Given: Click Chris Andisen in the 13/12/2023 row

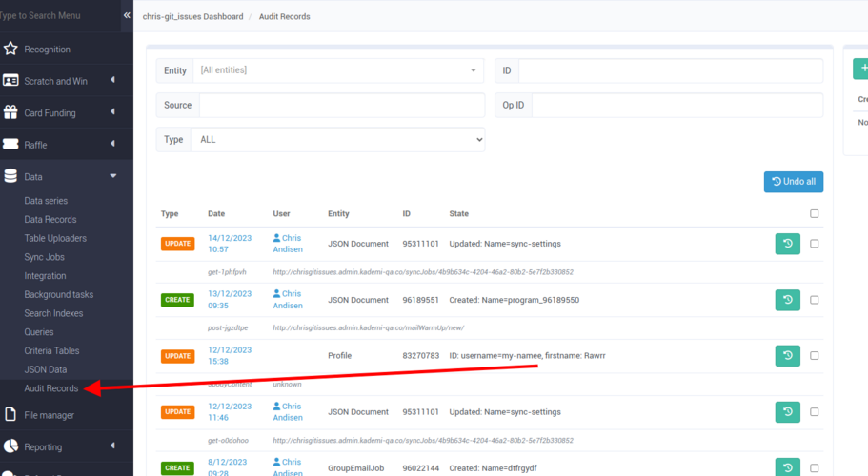Looking at the screenshot, I should tap(288, 300).
